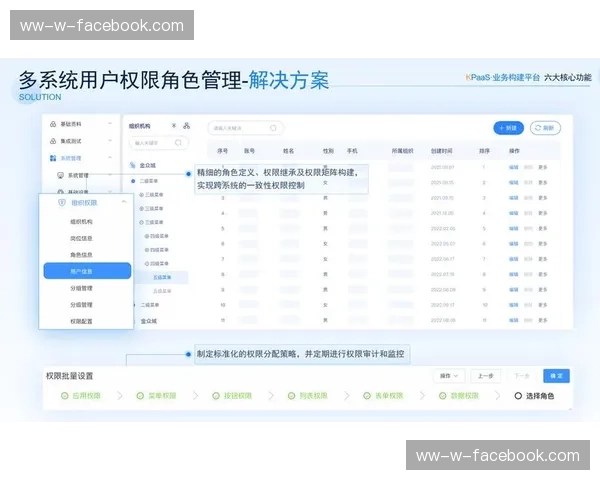This screenshot has height=480, width=600.
Task: Expand the first 四级菜单 tree node
Action: click(147, 236)
